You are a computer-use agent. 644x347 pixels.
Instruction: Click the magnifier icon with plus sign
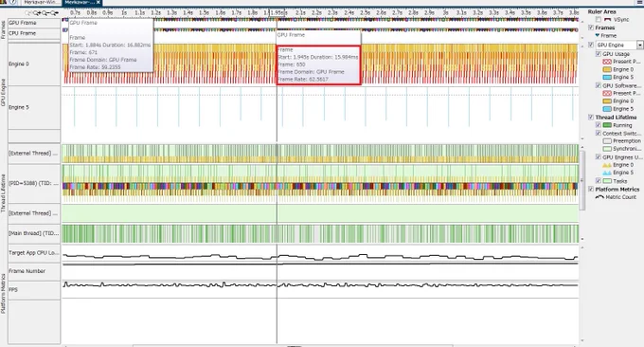(37, 13)
